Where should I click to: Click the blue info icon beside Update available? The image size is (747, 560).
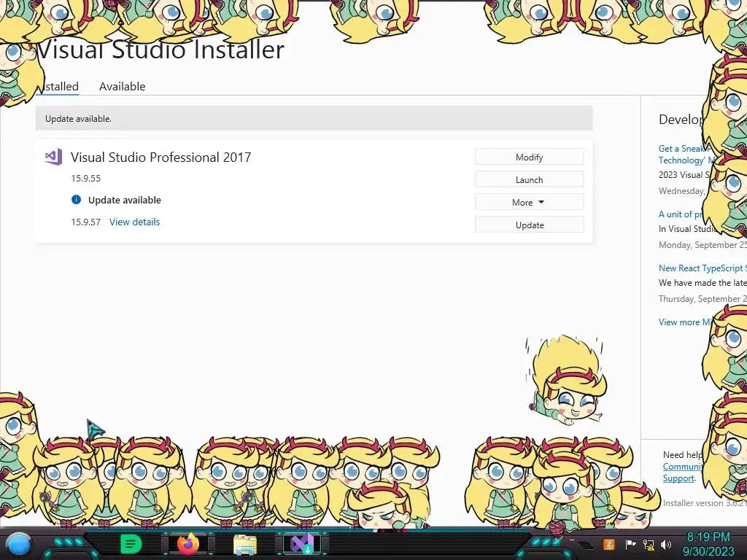click(76, 200)
